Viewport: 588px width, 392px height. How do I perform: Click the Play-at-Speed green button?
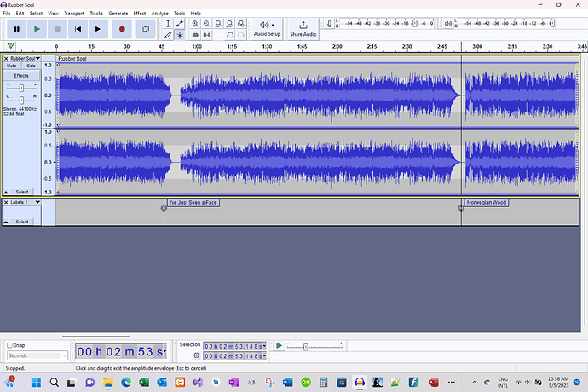coord(279,345)
